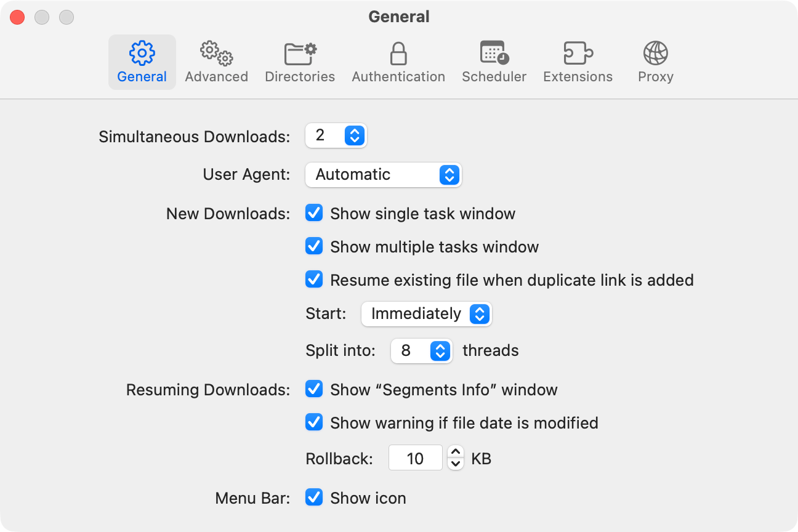
Task: Open the Extensions puzzle piece icon
Action: (x=578, y=54)
